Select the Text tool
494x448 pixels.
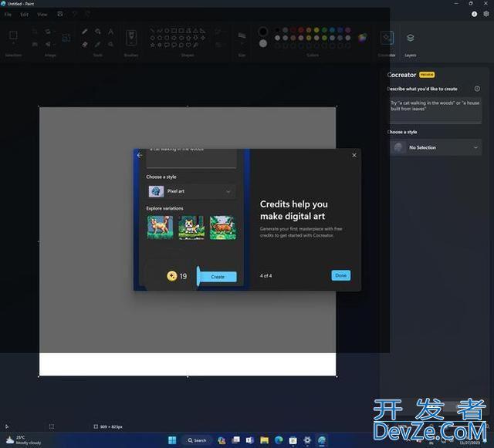point(110,32)
